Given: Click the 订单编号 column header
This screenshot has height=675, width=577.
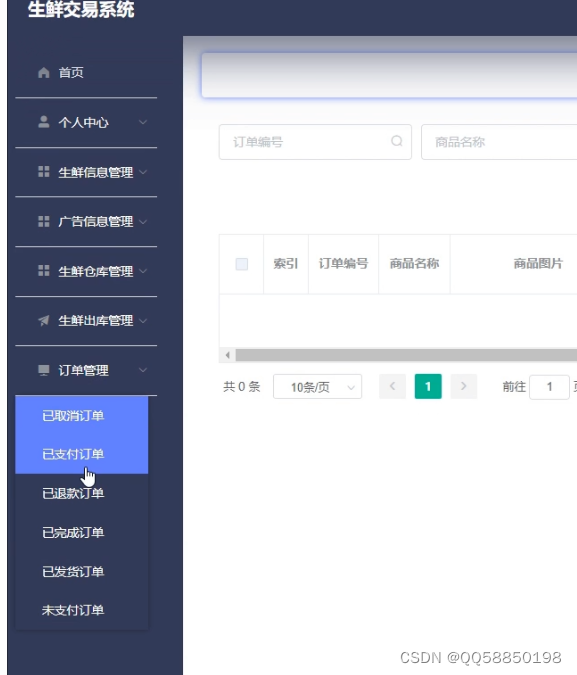Looking at the screenshot, I should pyautogui.click(x=343, y=263).
